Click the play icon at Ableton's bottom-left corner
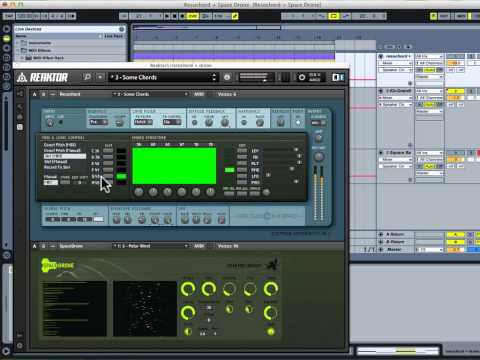 pyautogui.click(x=6, y=351)
